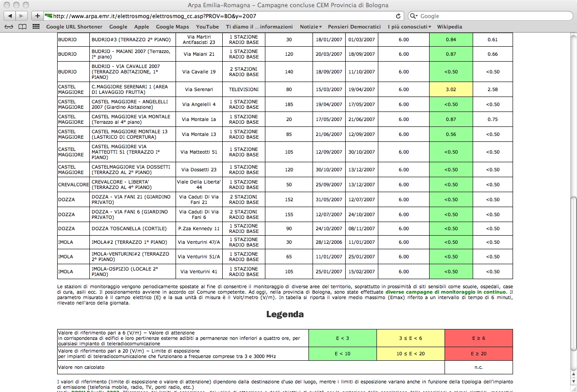Click the magnifier in the Google search field
The width and height of the screenshot is (577, 392).
click(x=414, y=16)
